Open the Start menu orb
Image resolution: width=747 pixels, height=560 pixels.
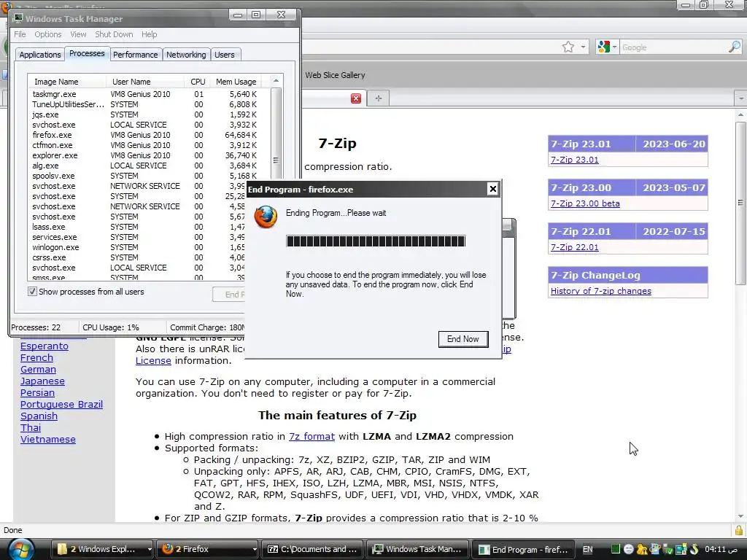[20, 549]
